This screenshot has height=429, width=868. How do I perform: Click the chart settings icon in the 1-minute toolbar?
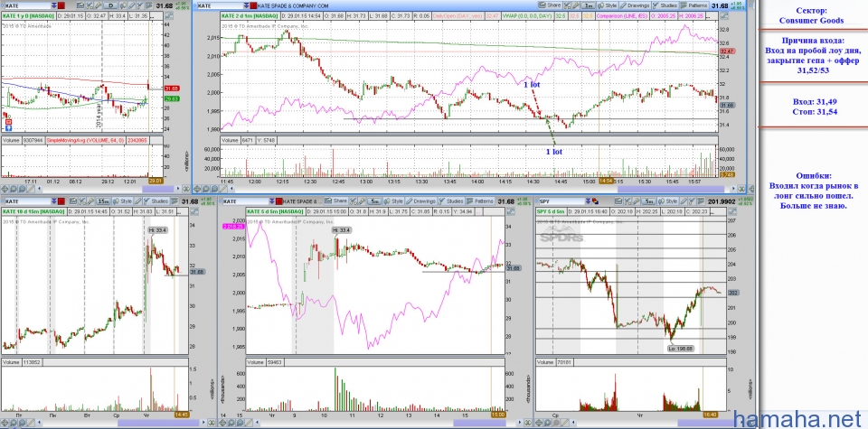click(x=567, y=5)
